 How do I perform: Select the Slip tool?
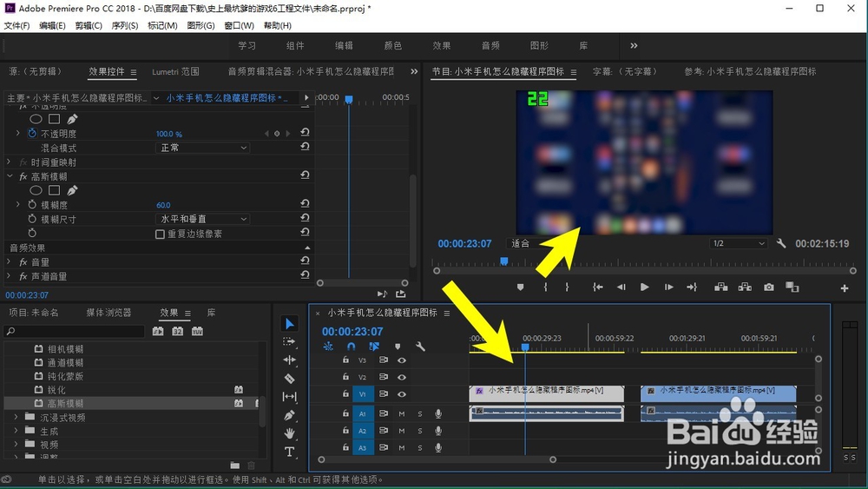[290, 397]
